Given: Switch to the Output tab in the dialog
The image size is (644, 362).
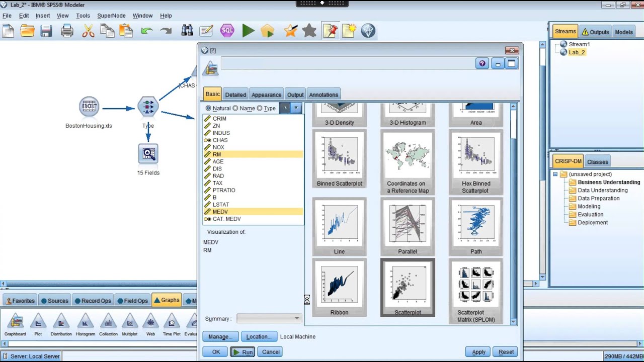Looking at the screenshot, I should tap(295, 95).
